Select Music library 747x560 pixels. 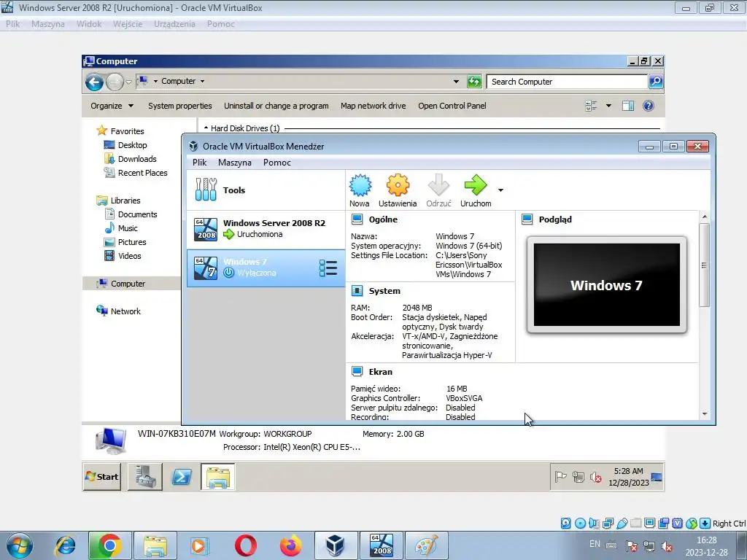click(121, 228)
